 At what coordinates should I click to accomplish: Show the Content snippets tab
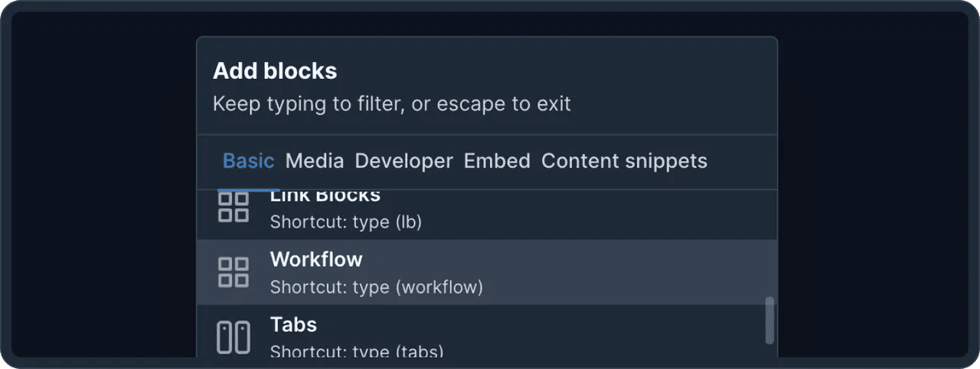[624, 162]
